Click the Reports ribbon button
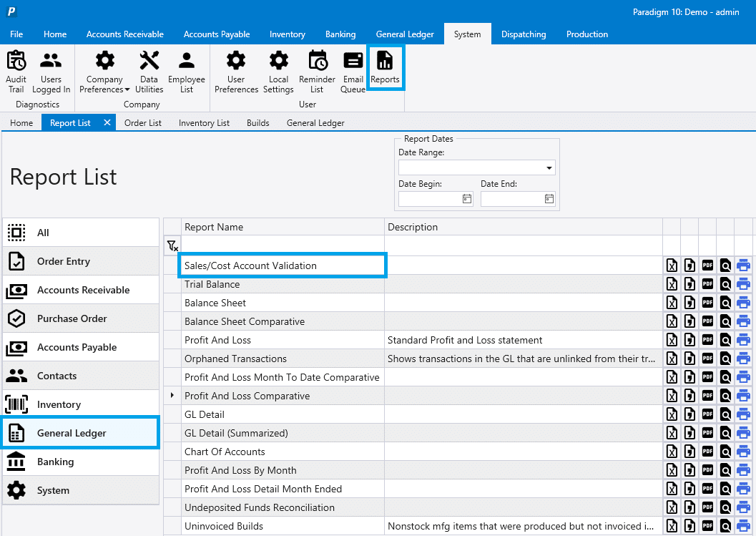The height and width of the screenshot is (536, 756). 386,67
